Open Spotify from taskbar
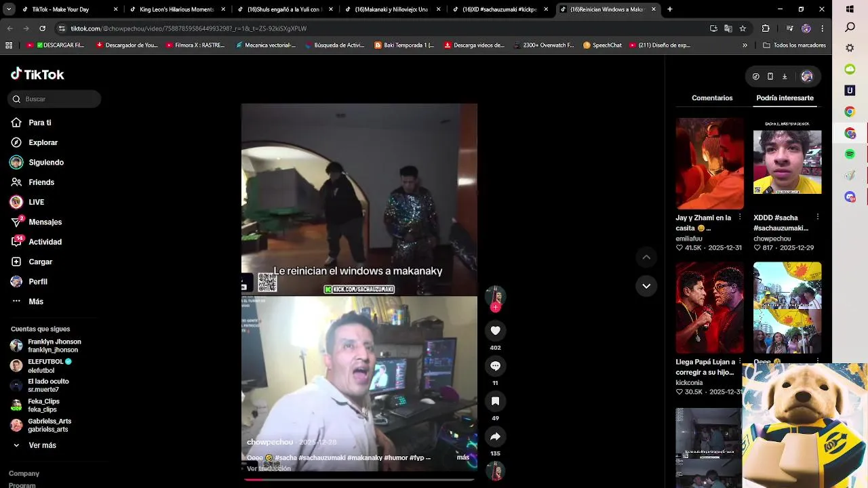Image resolution: width=868 pixels, height=488 pixels. pos(850,155)
